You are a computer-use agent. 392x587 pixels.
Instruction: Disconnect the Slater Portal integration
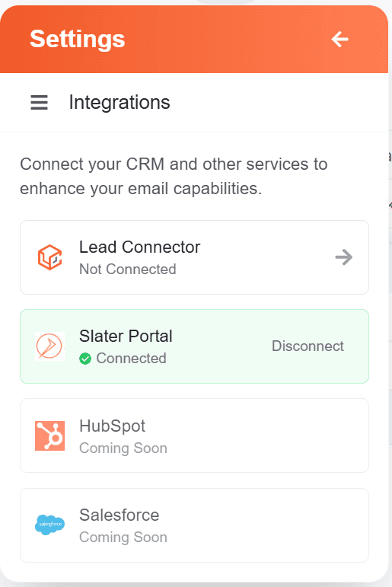(308, 346)
